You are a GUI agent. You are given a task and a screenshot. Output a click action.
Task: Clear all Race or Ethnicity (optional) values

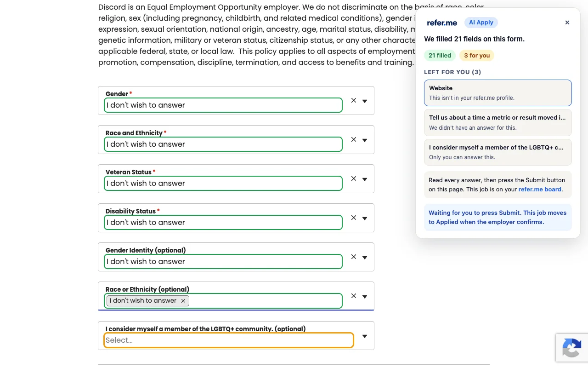click(354, 296)
